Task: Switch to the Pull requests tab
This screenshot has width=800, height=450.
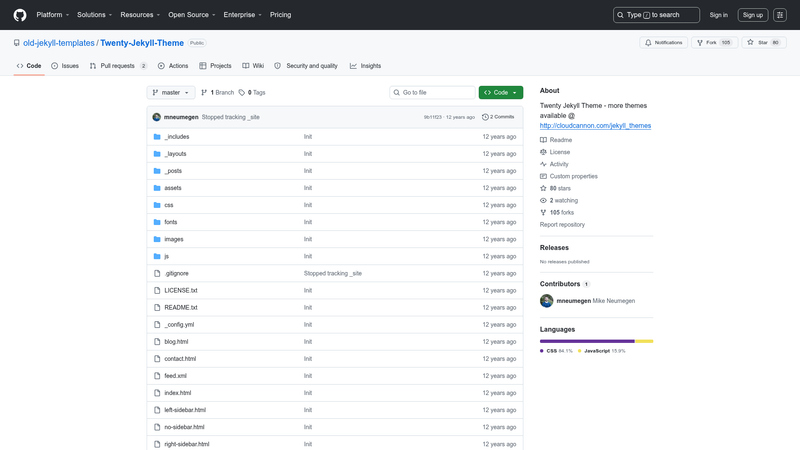Action: (x=118, y=66)
